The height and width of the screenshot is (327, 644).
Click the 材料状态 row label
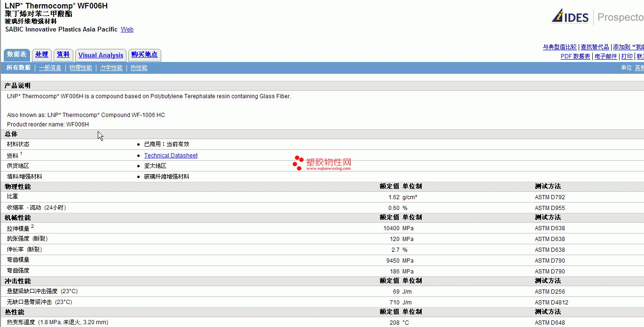[x=18, y=144]
